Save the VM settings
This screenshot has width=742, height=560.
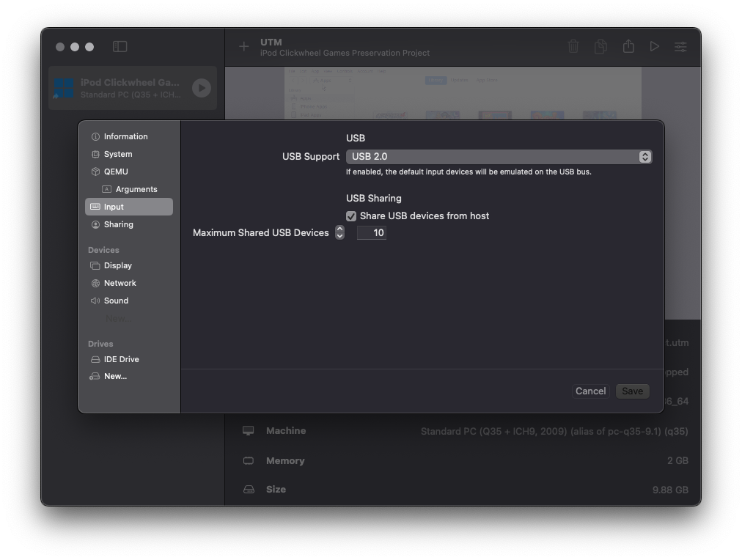pyautogui.click(x=632, y=391)
